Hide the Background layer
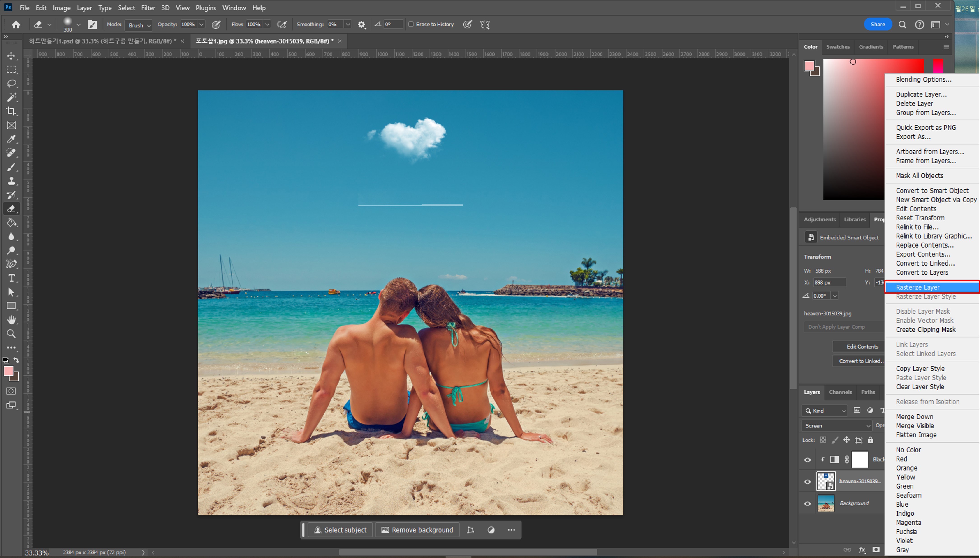Image resolution: width=980 pixels, height=558 pixels. (x=807, y=504)
